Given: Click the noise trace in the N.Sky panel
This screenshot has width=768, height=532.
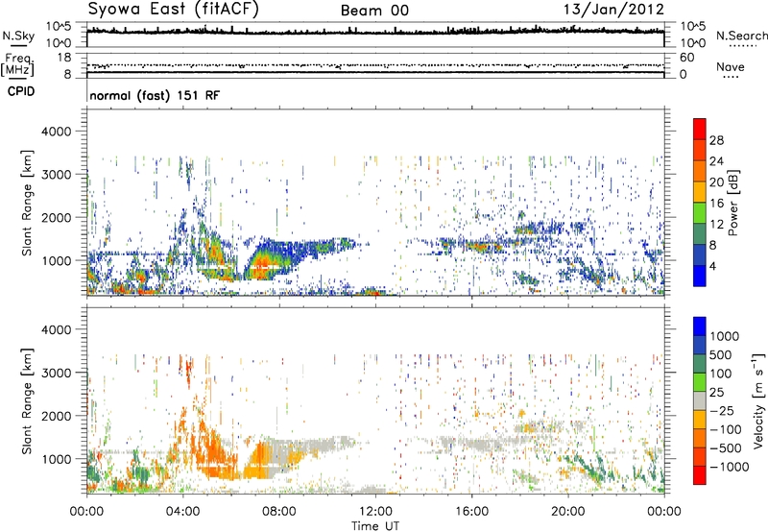Looking at the screenshot, I should point(375,32).
